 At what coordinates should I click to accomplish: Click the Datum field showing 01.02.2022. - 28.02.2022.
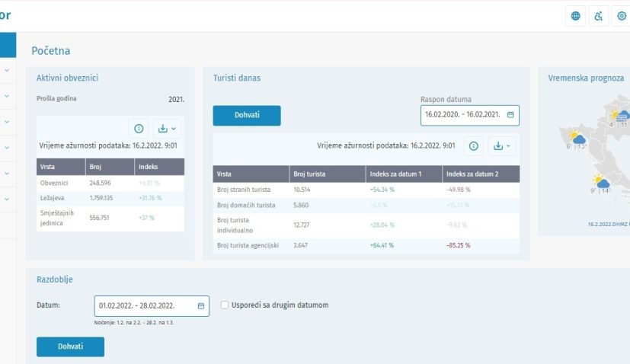pyautogui.click(x=145, y=306)
